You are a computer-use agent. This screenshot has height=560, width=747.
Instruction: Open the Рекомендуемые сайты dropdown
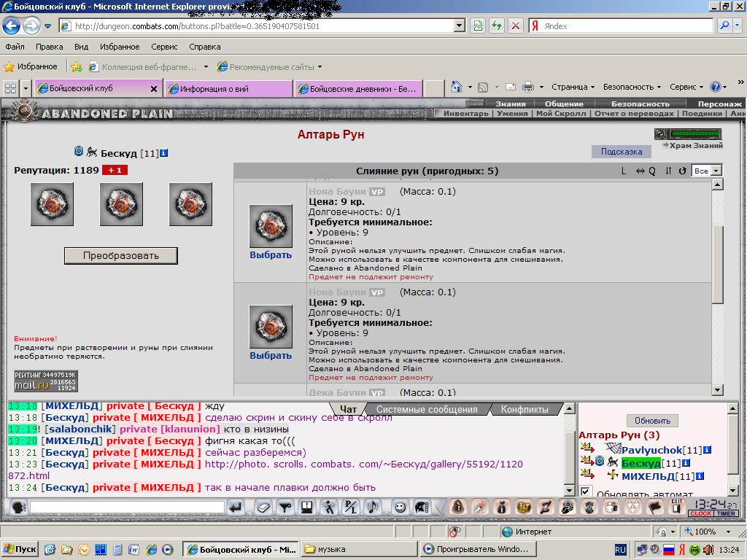coord(320,67)
